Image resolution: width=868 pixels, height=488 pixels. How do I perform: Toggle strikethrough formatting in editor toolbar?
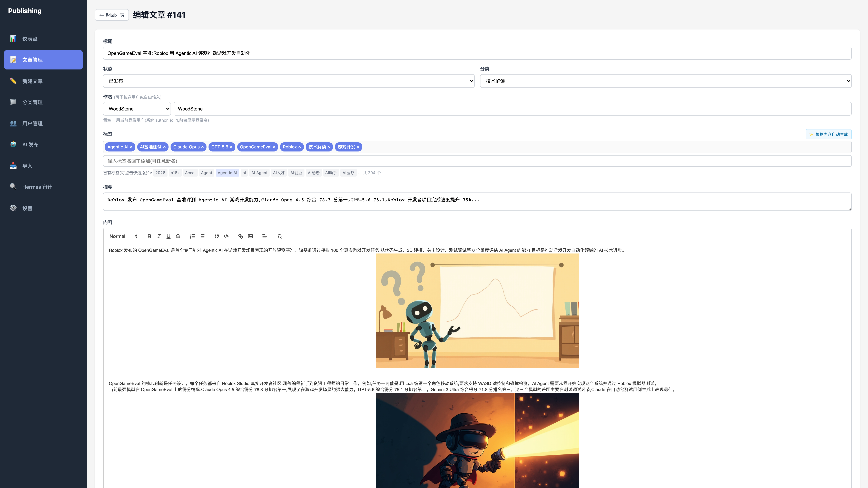click(178, 236)
